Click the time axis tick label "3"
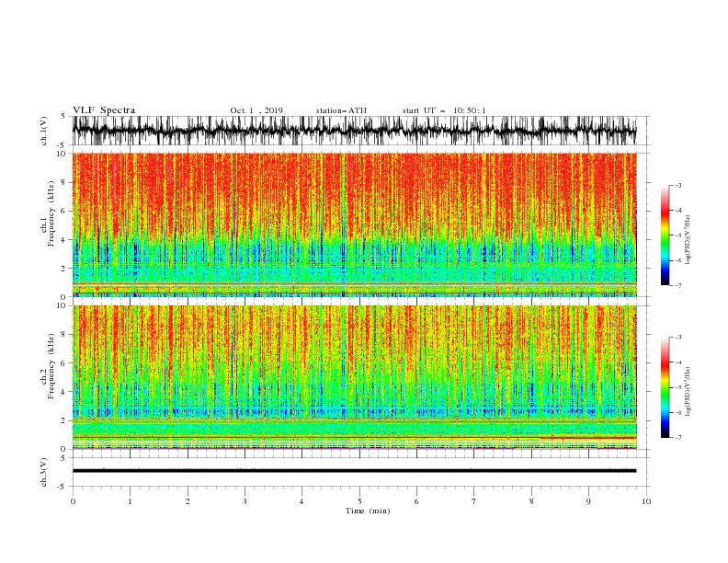 245,501
